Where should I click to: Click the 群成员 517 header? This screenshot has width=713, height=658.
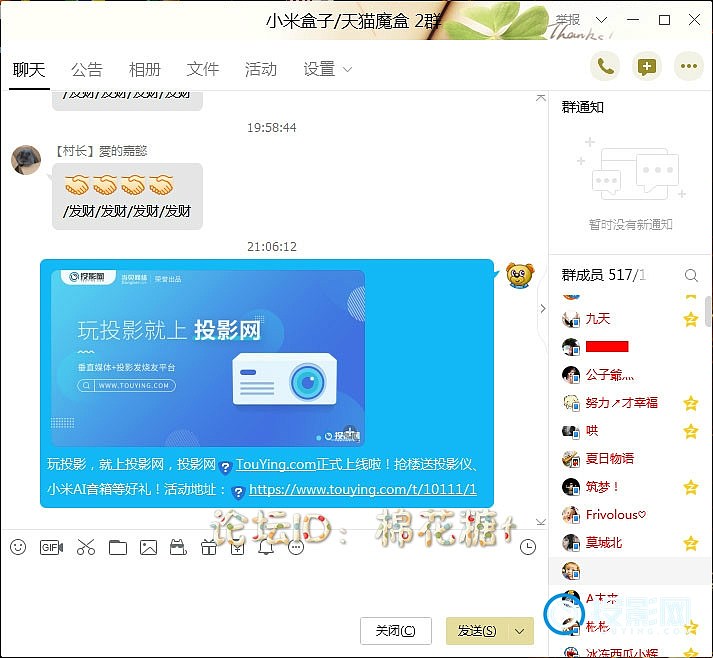click(603, 275)
